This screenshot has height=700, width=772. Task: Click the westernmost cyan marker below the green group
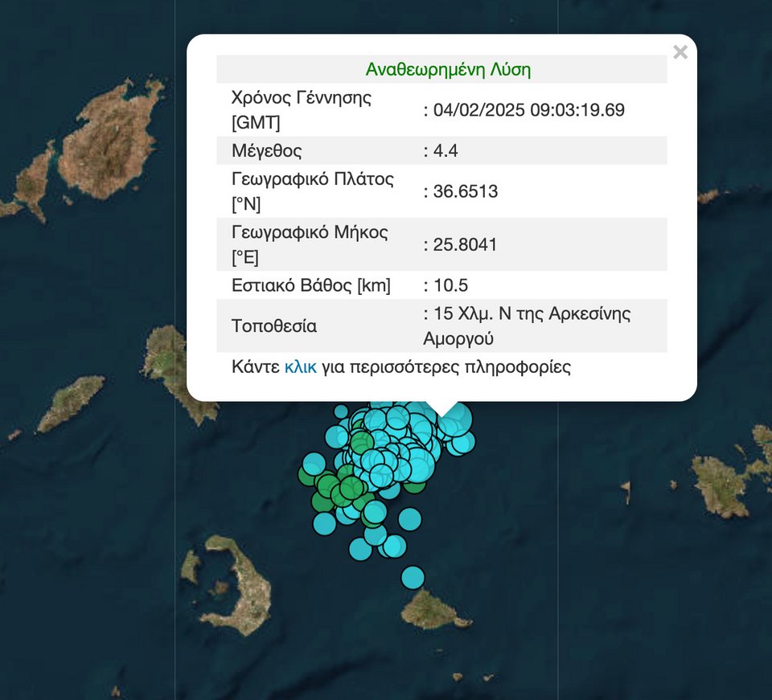click(324, 524)
